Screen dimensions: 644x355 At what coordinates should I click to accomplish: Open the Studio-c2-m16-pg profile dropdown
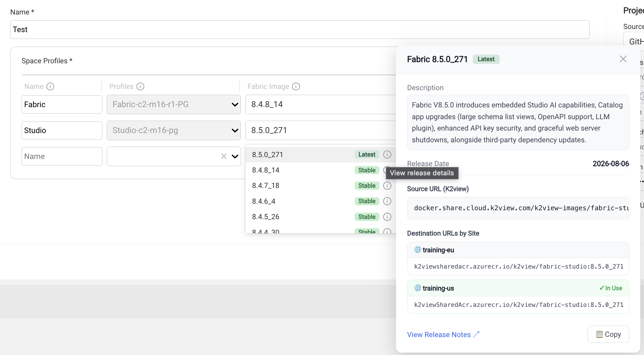174,130
